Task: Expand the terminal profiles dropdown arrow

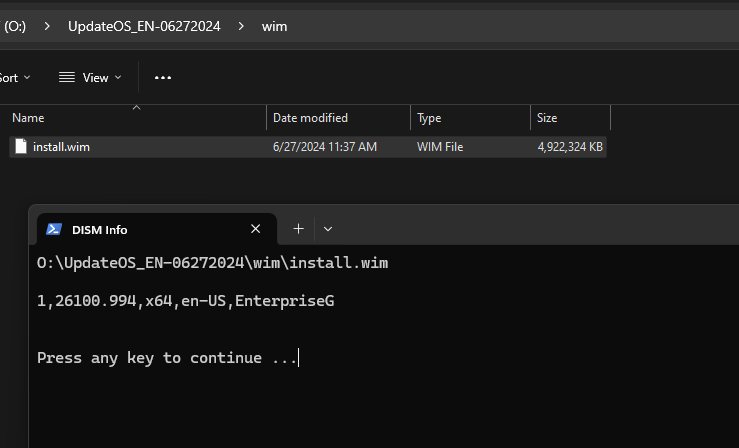Action: [328, 229]
